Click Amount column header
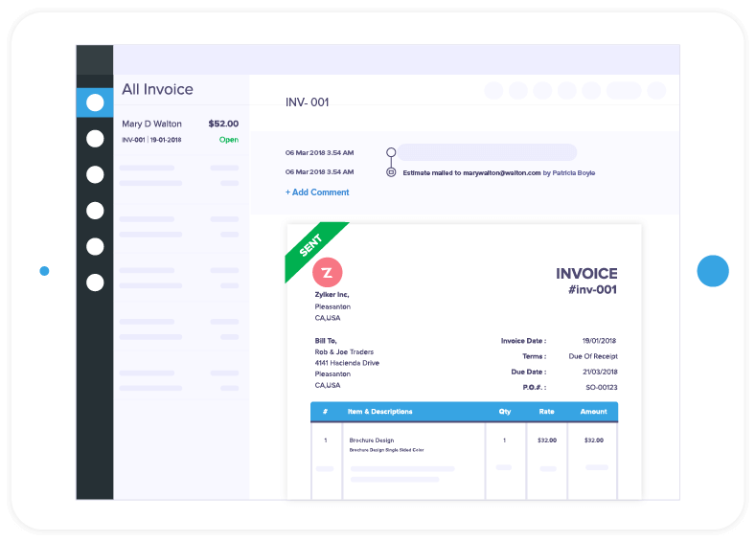 [x=593, y=412]
